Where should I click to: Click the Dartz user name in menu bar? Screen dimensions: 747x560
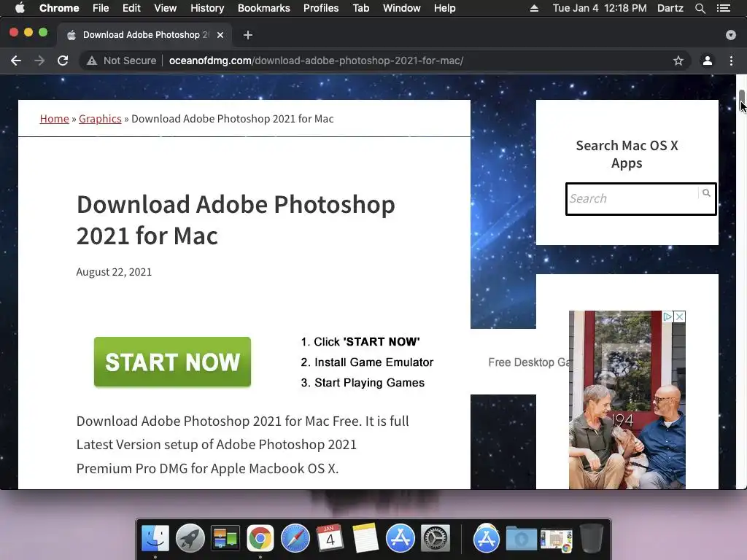[x=670, y=8]
